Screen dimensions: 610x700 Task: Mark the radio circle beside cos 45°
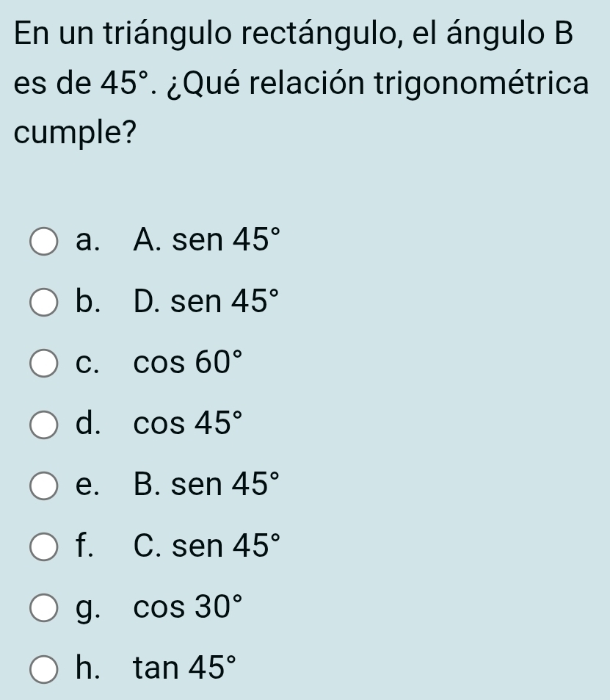45,424
